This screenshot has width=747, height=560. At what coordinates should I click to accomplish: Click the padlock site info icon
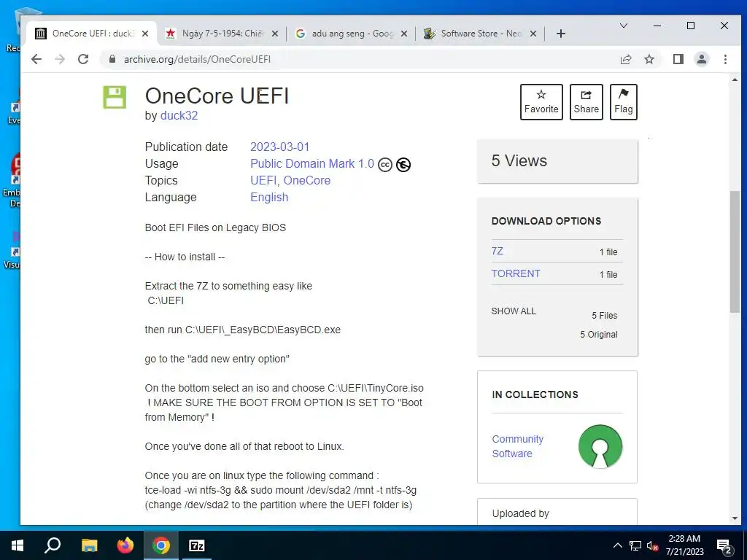coord(112,59)
